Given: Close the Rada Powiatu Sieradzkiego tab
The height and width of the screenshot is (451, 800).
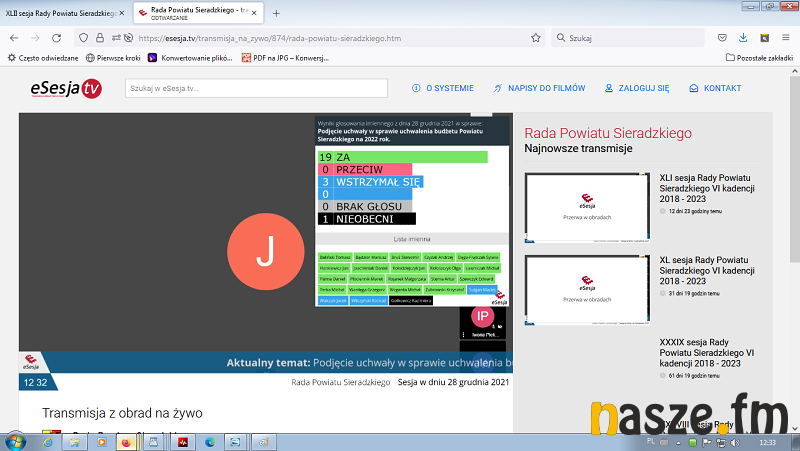Looking at the screenshot, I should (x=256, y=13).
